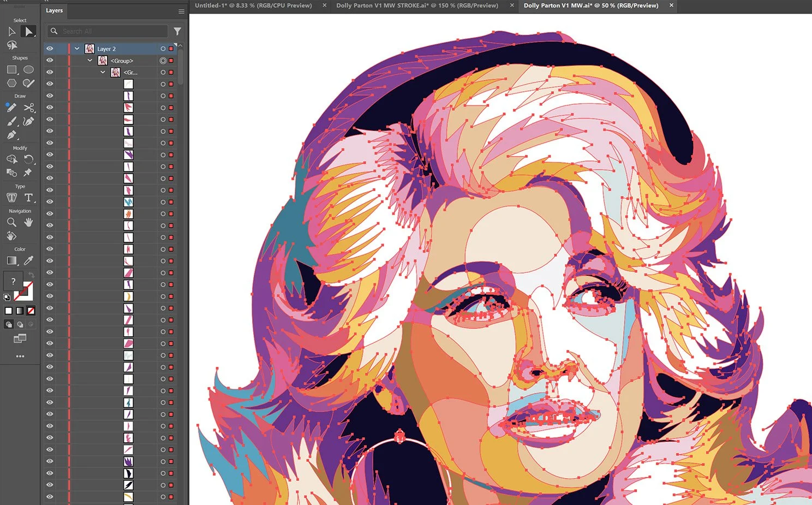The image size is (812, 505).
Task: Toggle visibility of the <Gr...> sublayer
Action: click(50, 72)
